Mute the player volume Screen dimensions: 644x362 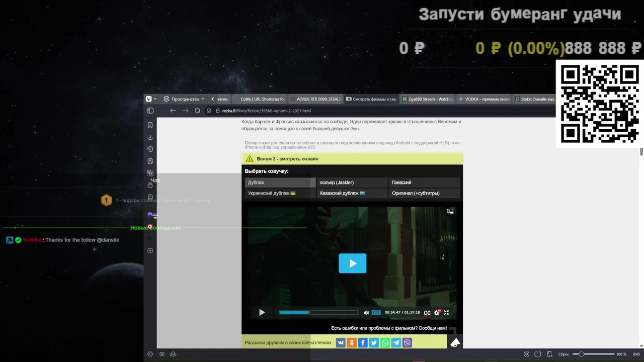pyautogui.click(x=366, y=312)
